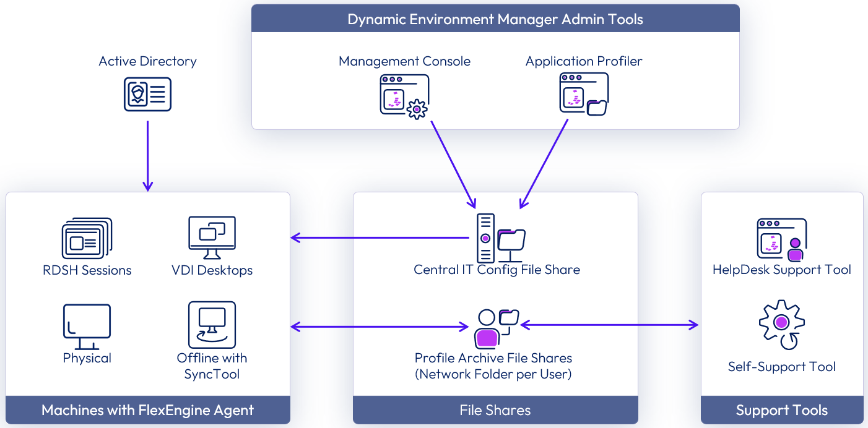Click the Machines with FlexEngine Agent footer
Viewport: 868px width, 428px height.
(147, 410)
